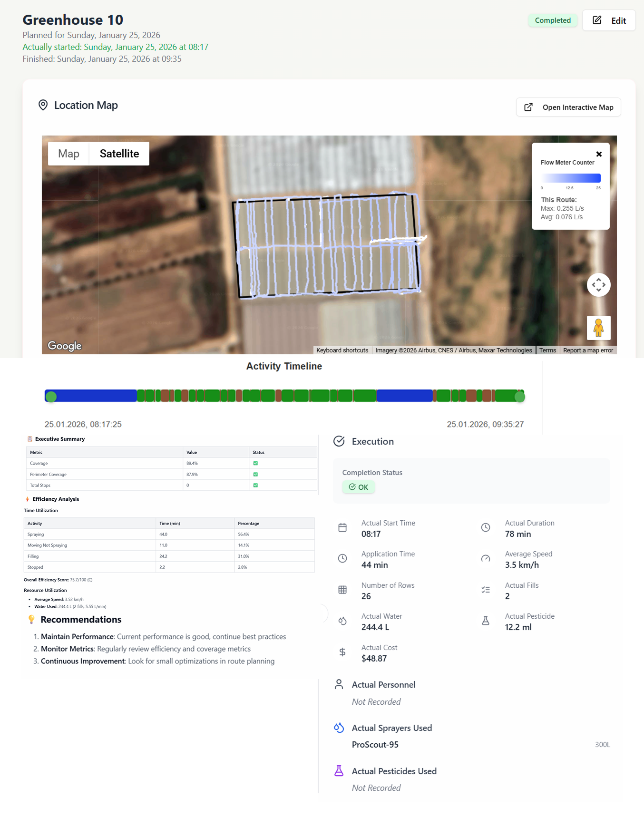Click the Street View pegman icon
This screenshot has width=644, height=817.
click(598, 328)
